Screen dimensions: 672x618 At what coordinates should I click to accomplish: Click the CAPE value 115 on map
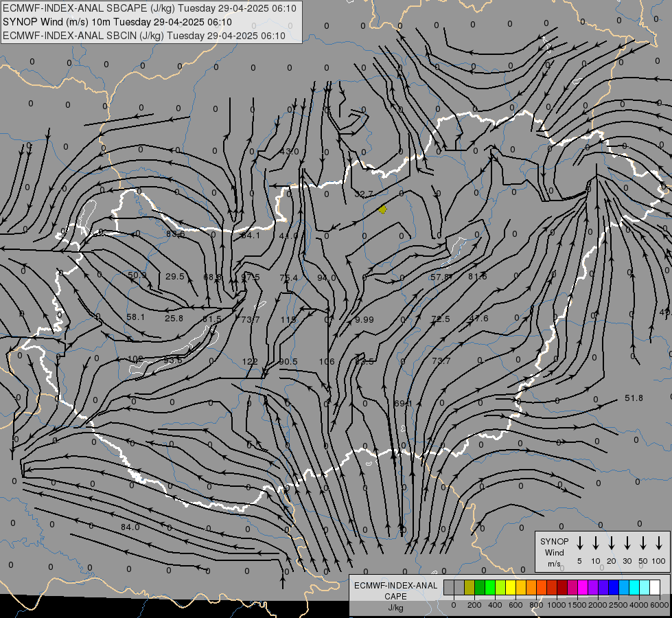tap(288, 319)
